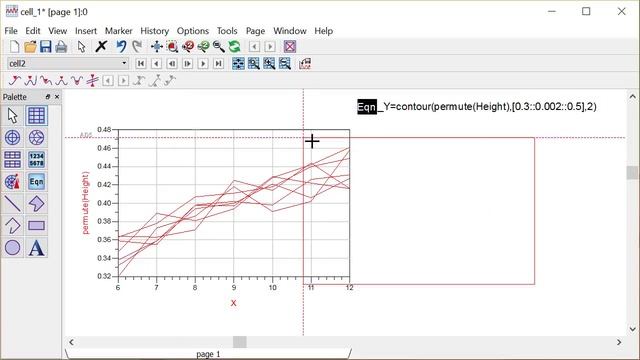The height and width of the screenshot is (360, 640).
Task: Insert a new marker on trace
Action: click(15, 80)
